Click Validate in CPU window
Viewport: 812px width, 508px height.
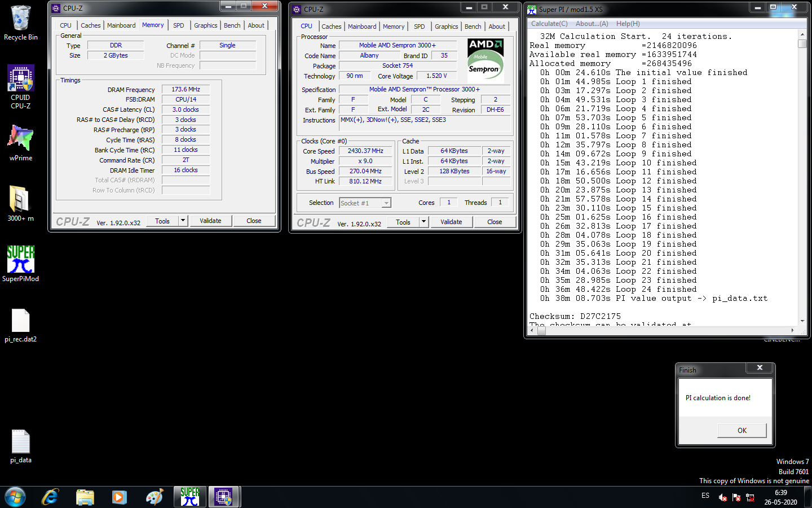pyautogui.click(x=451, y=222)
